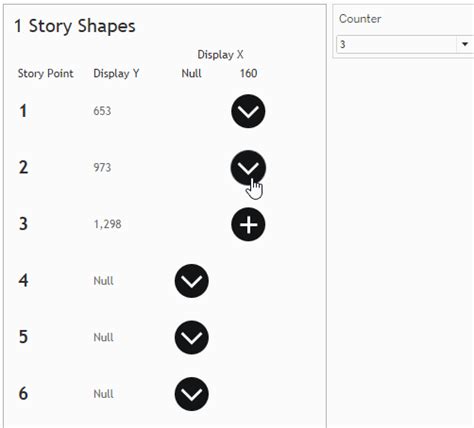Image resolution: width=474 pixels, height=428 pixels.
Task: Click the plus icon in story point 3 row
Action: coord(248,224)
